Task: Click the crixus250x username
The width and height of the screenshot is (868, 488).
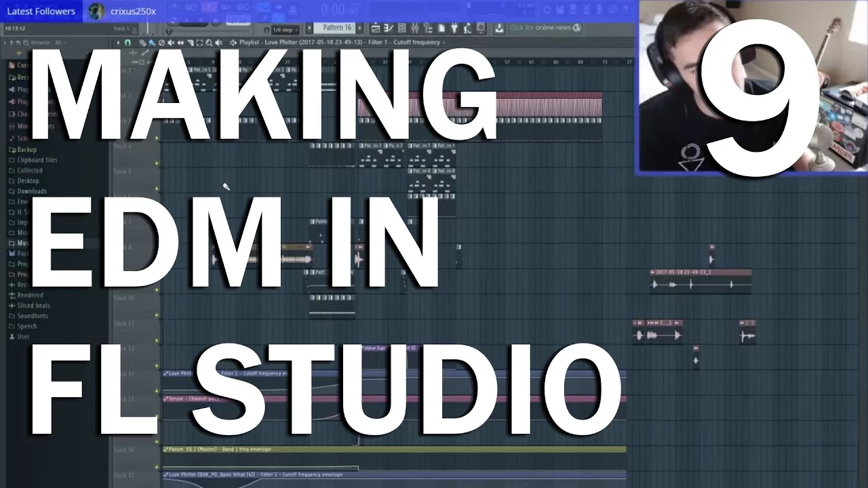Action: click(x=133, y=11)
